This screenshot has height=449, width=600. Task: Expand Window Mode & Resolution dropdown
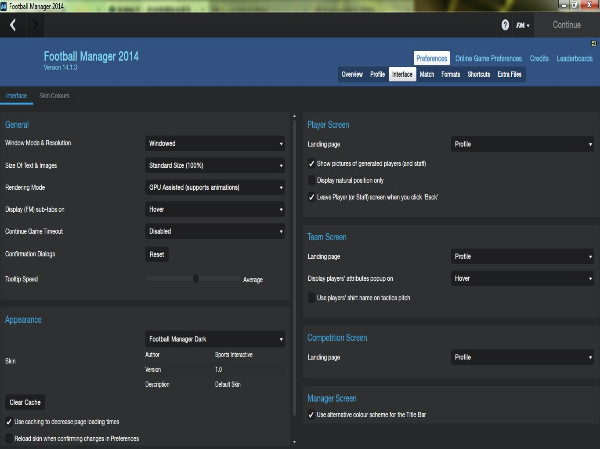point(215,144)
